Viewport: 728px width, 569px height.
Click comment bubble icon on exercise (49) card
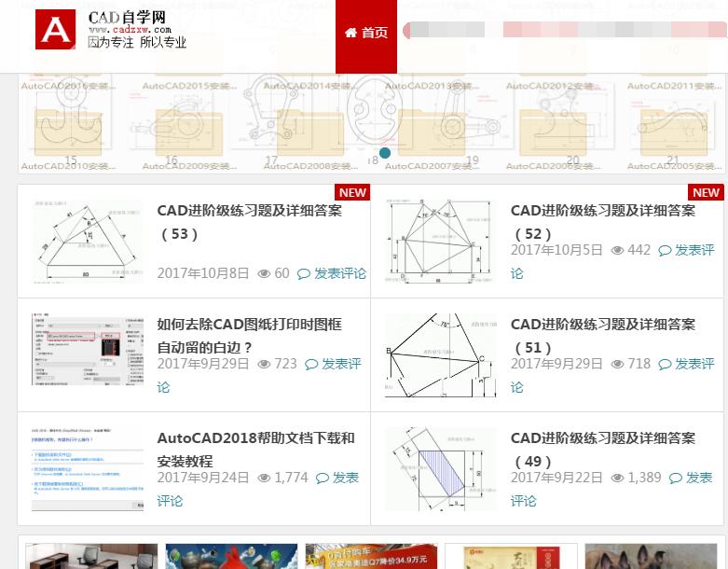click(x=676, y=479)
